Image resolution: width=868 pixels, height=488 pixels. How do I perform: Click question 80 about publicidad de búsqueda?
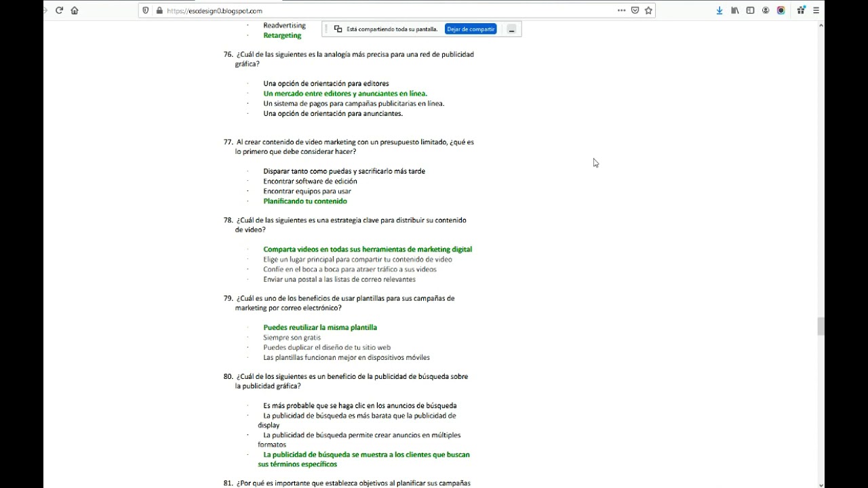346,381
